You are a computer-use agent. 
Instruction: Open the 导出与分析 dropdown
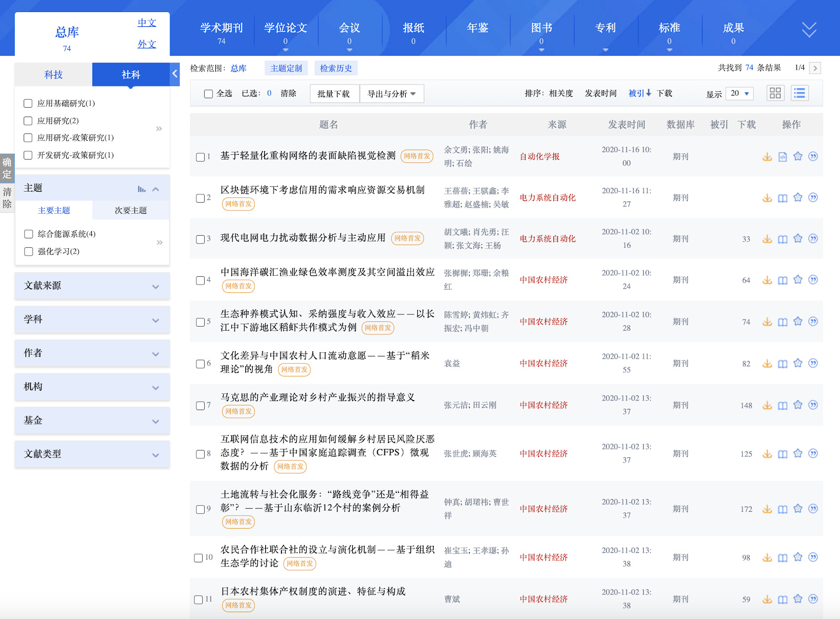[392, 93]
